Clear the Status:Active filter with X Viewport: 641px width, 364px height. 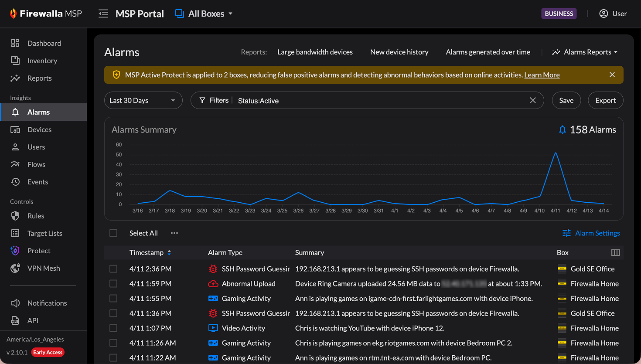pyautogui.click(x=532, y=101)
